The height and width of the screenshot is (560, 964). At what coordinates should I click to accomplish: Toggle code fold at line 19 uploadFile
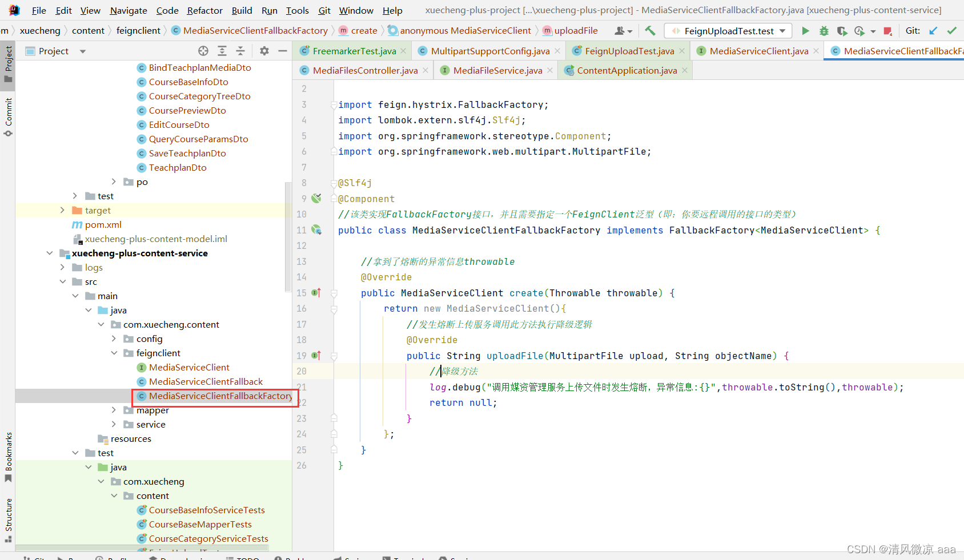coord(334,356)
